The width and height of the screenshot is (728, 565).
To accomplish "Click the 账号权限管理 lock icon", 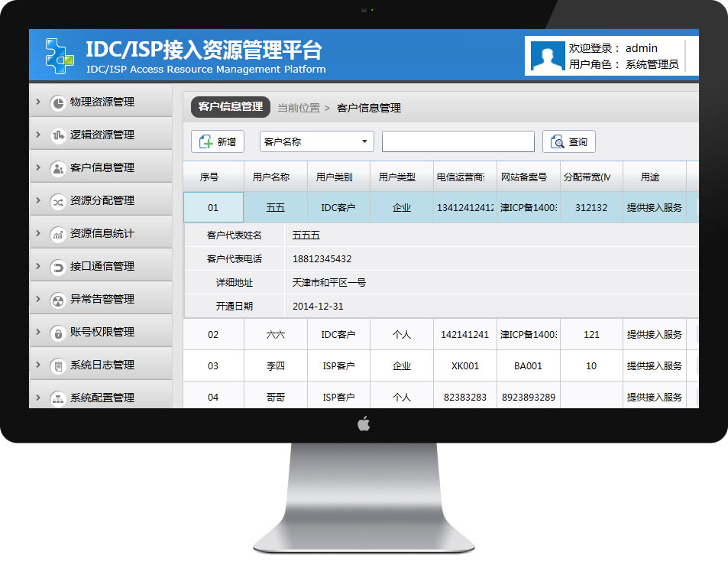I will (57, 333).
